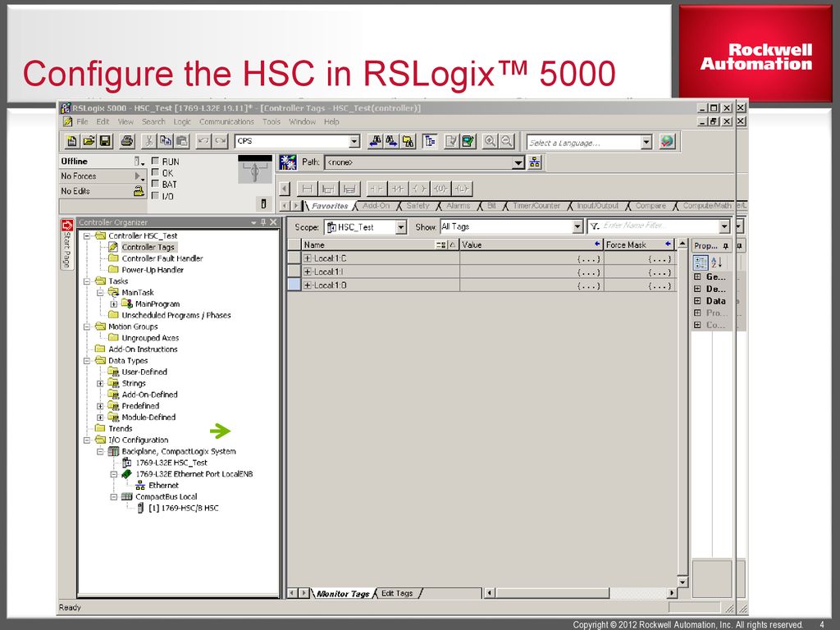Screen dimensions: 840x630
Task: Click the Paste toolbar icon
Action: [x=182, y=141]
